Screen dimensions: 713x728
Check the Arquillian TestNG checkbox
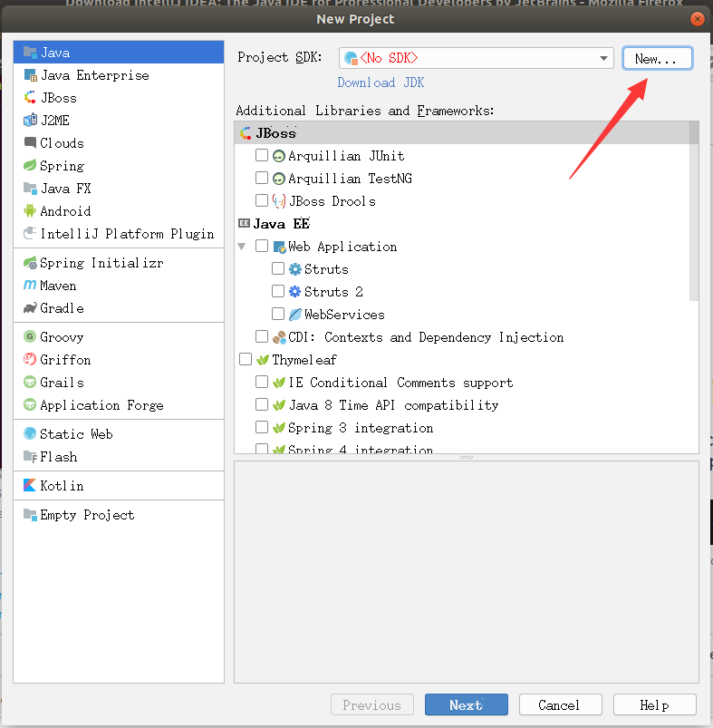pos(262,178)
